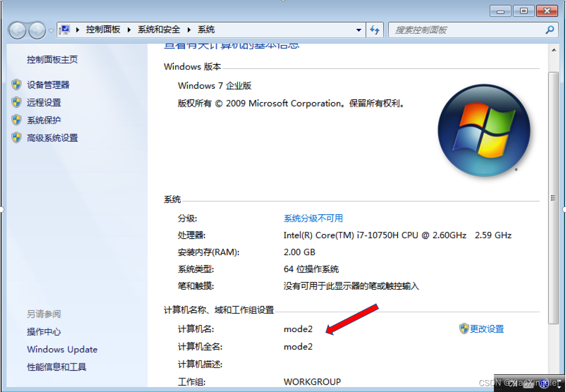The height and width of the screenshot is (392, 566).
Task: Click the Back navigation arrow button
Action: click(17, 30)
